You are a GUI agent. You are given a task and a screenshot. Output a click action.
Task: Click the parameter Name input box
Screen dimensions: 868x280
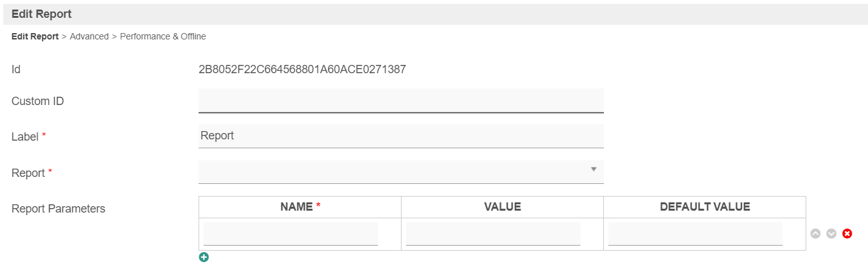click(291, 234)
